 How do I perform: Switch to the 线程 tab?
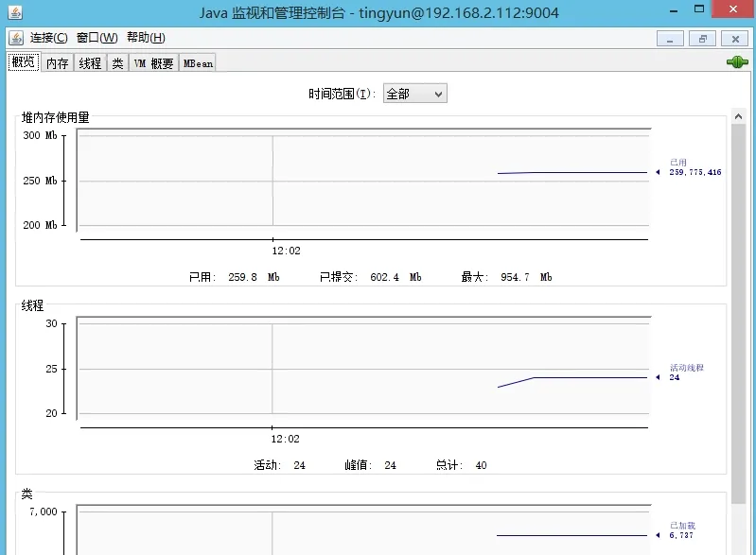[90, 63]
